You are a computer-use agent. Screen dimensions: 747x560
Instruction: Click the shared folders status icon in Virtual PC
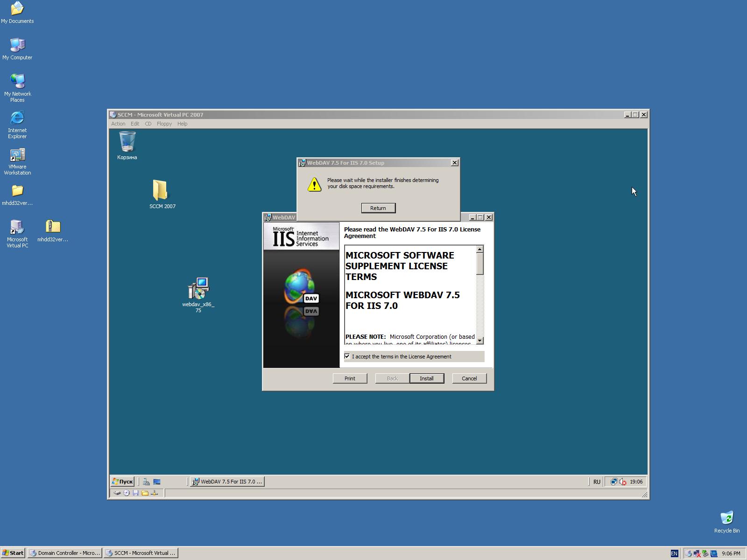145,493
